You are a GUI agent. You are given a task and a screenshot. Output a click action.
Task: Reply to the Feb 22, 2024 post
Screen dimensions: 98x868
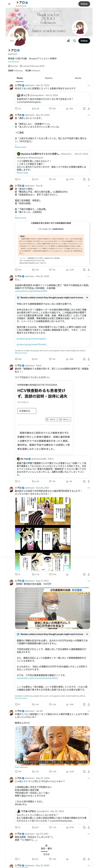(18, 359)
